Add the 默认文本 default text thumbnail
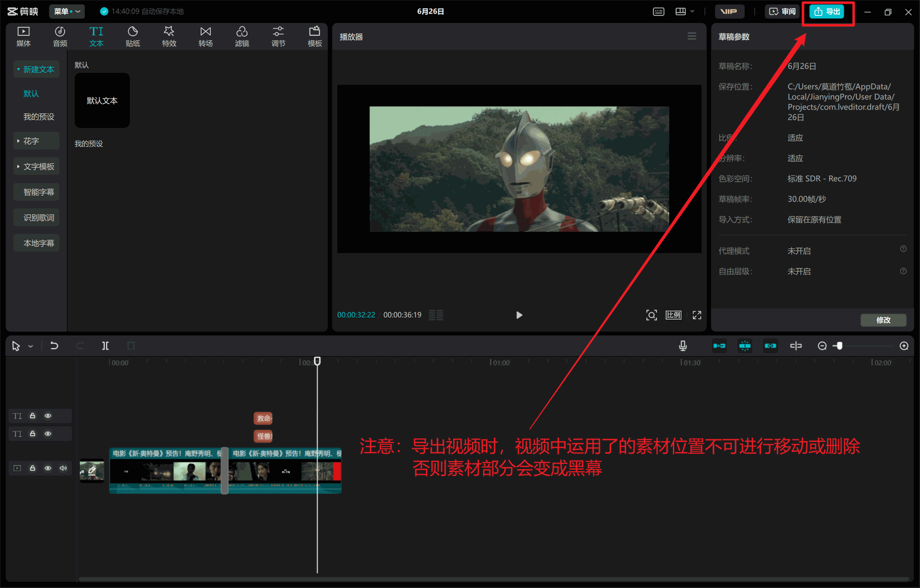Viewport: 920px width, 588px height. coord(102,100)
